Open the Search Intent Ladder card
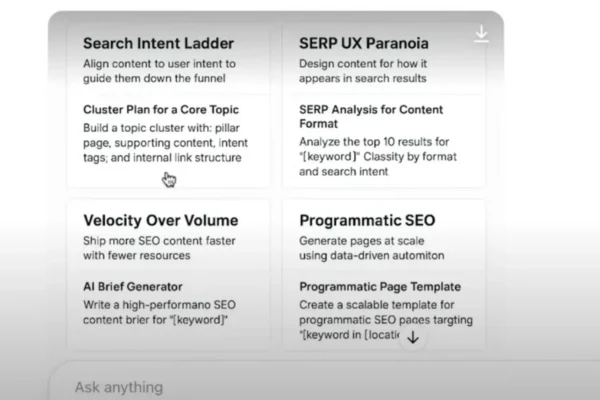600x400 pixels. click(x=169, y=106)
